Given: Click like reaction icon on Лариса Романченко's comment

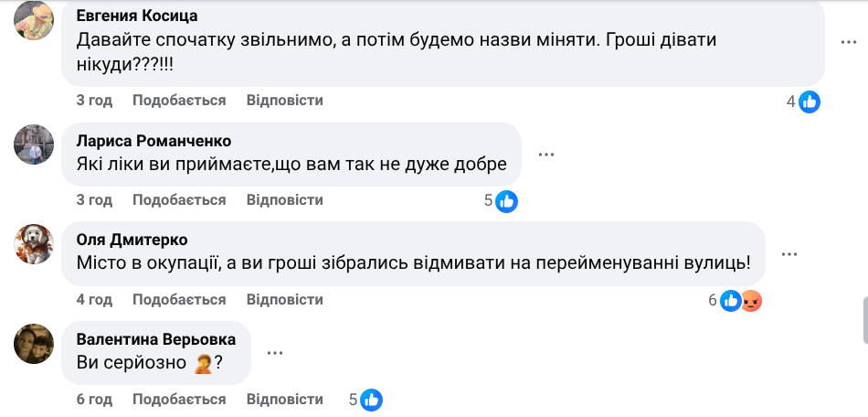Looking at the screenshot, I should coord(506,201).
